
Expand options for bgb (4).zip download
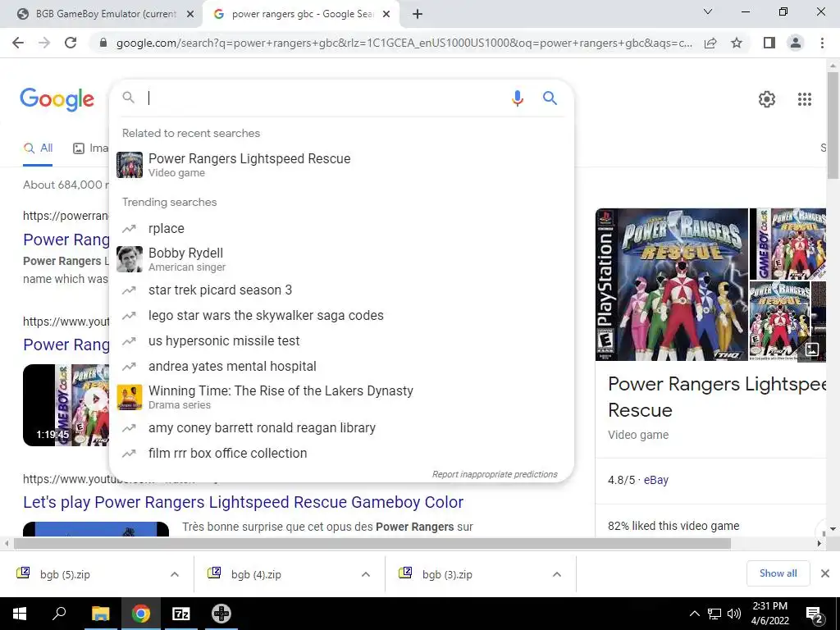point(366,574)
